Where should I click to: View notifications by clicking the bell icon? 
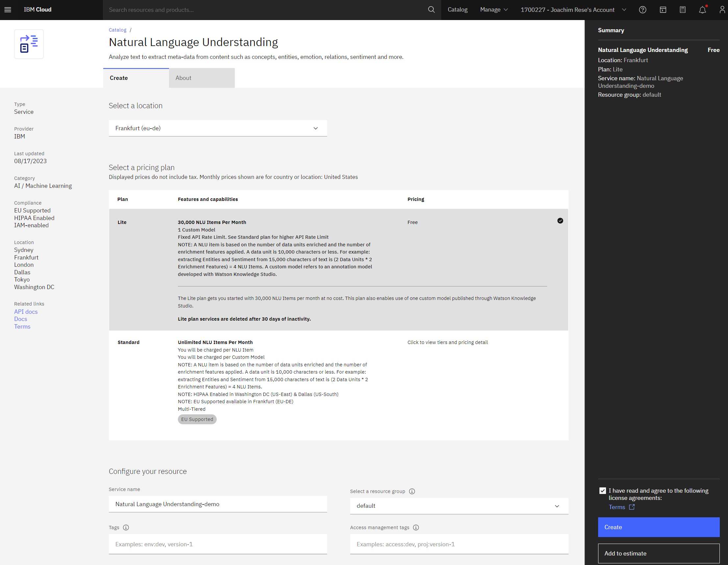(702, 10)
